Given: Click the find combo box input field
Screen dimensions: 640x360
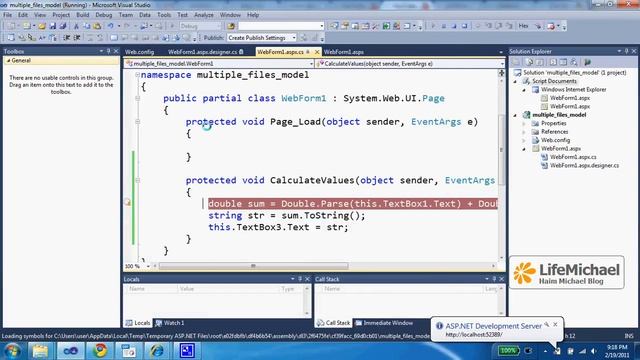Looking at the screenshot, I should click(280, 26).
